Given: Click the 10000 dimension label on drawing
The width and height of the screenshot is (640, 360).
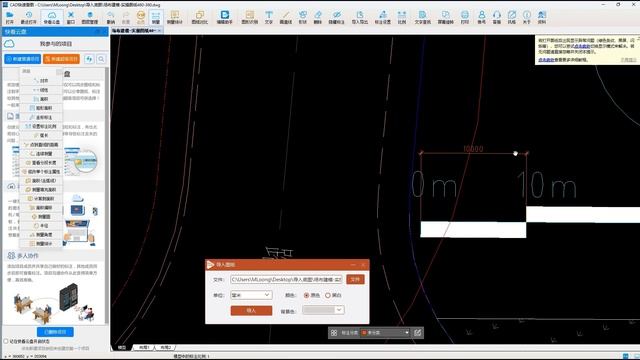Looking at the screenshot, I should 473,149.
